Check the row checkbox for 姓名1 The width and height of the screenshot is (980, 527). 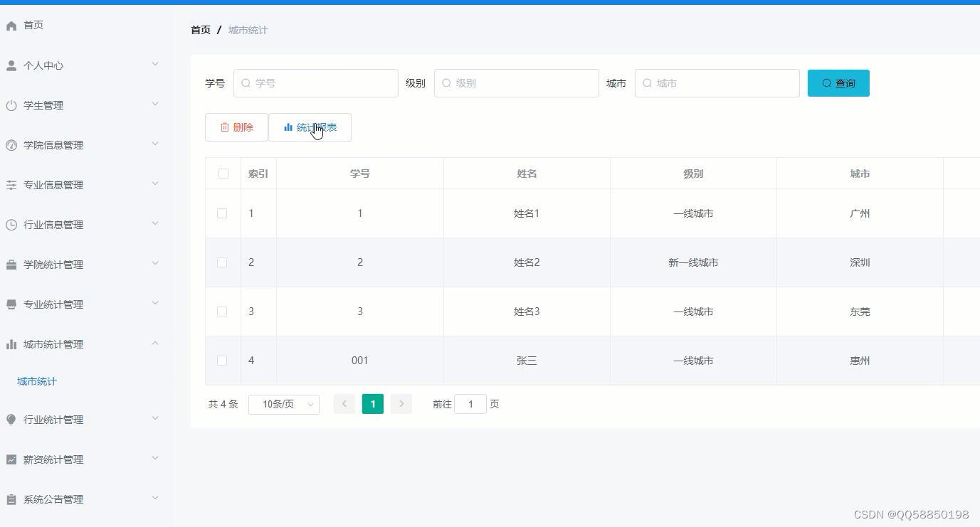click(x=222, y=213)
